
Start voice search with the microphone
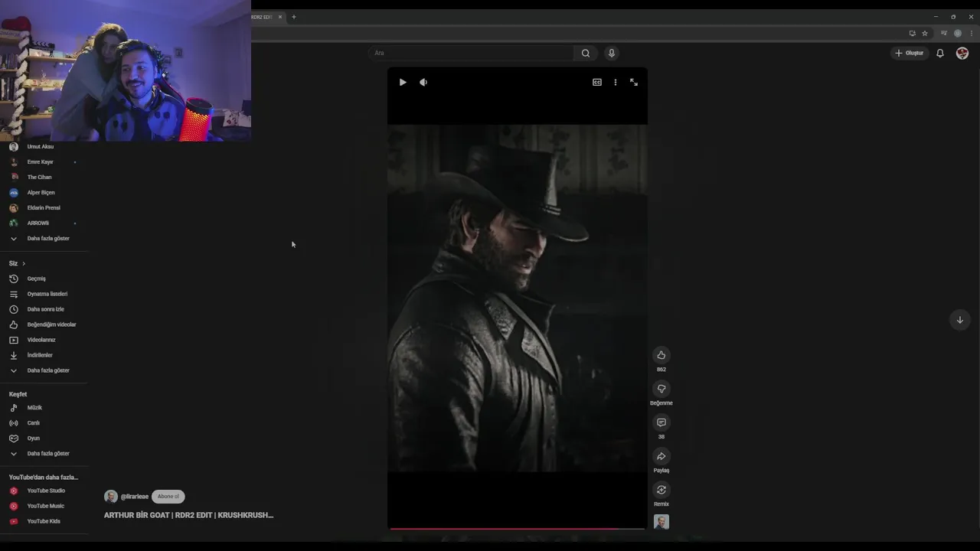click(x=611, y=53)
